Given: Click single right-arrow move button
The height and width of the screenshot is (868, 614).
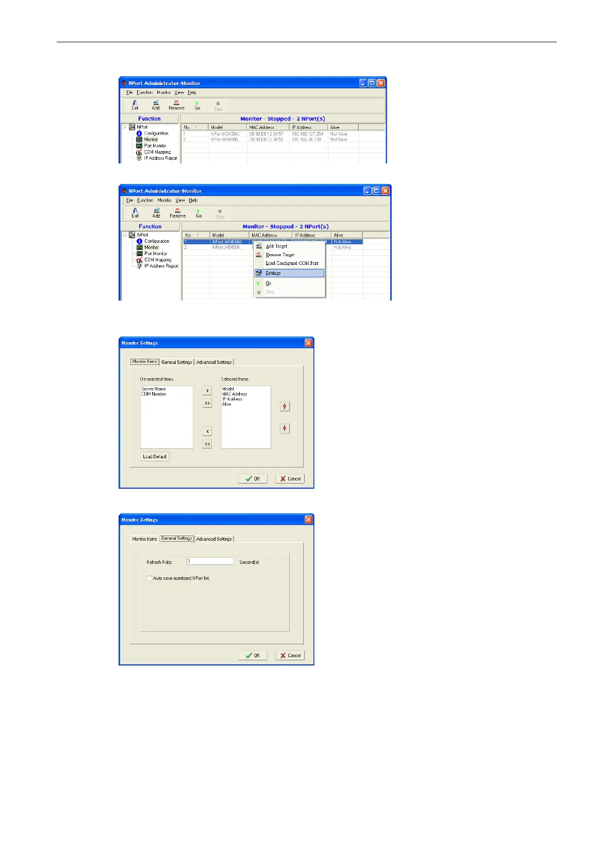Looking at the screenshot, I should tap(207, 391).
